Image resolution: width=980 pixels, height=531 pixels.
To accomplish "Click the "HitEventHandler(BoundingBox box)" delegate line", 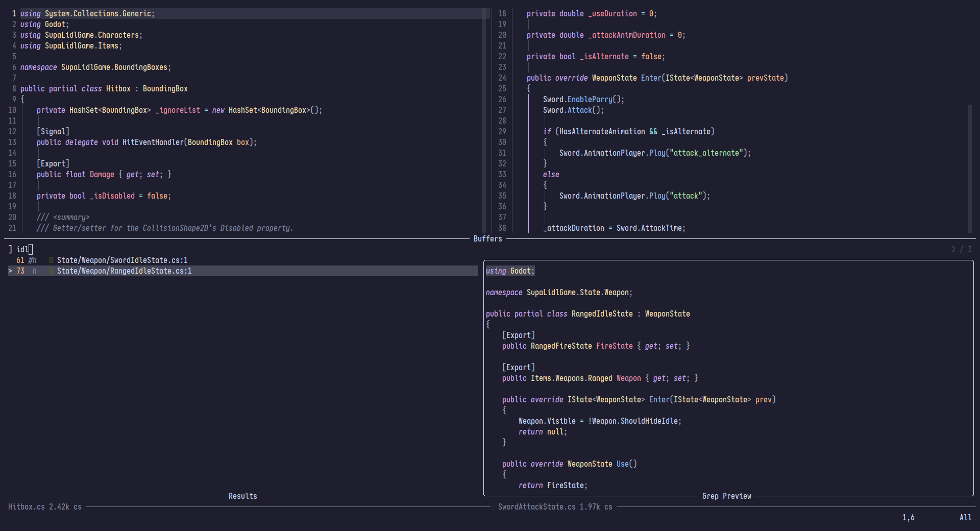I will tap(146, 142).
